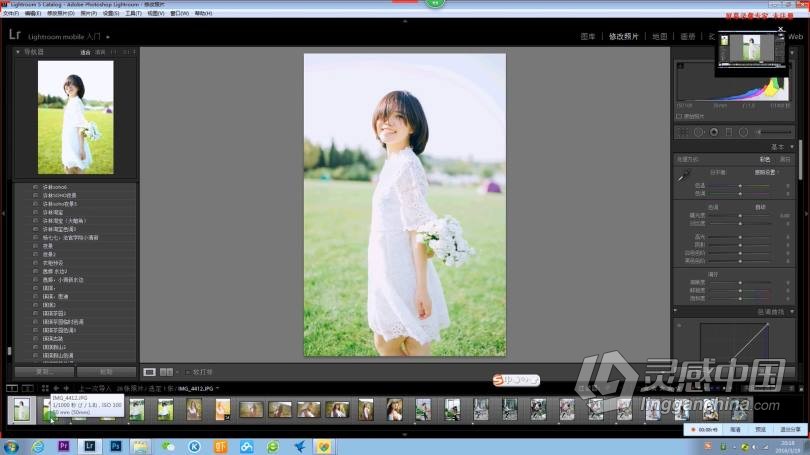Select the Graduated Filter tool
The image size is (810, 455).
click(x=729, y=133)
